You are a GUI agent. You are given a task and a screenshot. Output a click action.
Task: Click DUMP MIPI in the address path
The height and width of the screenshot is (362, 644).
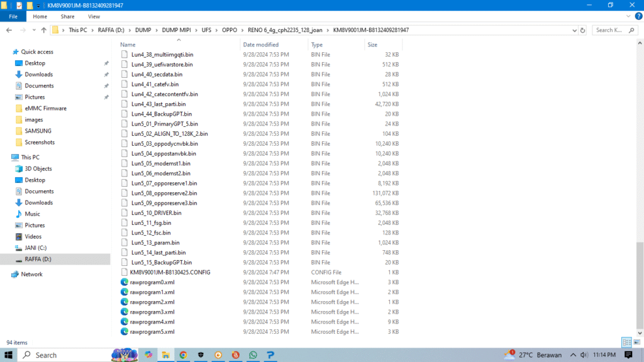(176, 30)
